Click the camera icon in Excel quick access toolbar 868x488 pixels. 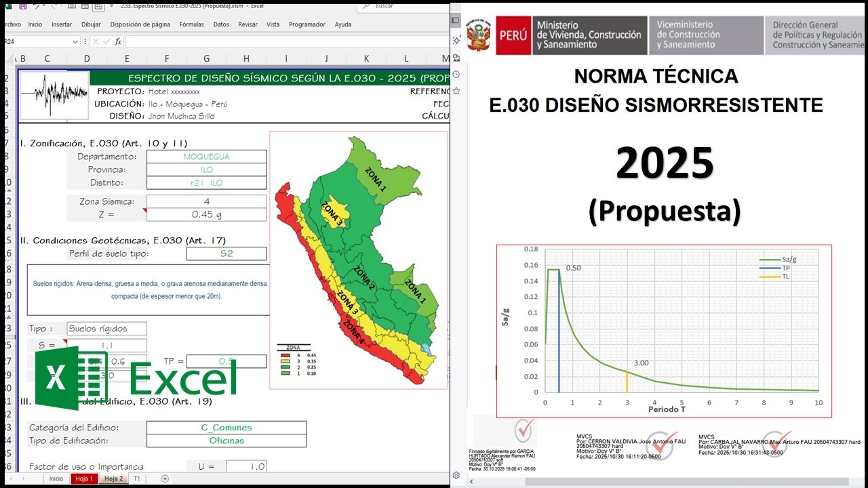pos(72,6)
